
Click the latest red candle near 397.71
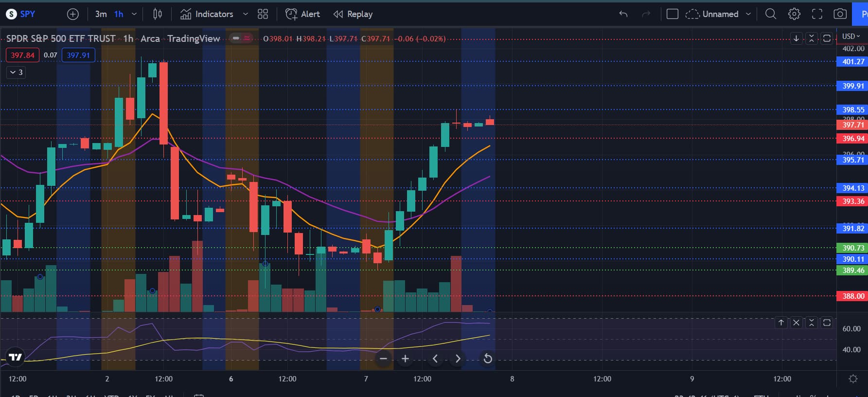490,122
